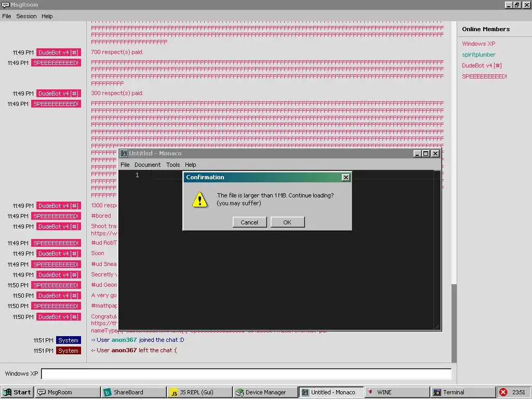Select DudeBot v4 [#] in Online Members
Screen dimensions: 532x399
[482, 65]
